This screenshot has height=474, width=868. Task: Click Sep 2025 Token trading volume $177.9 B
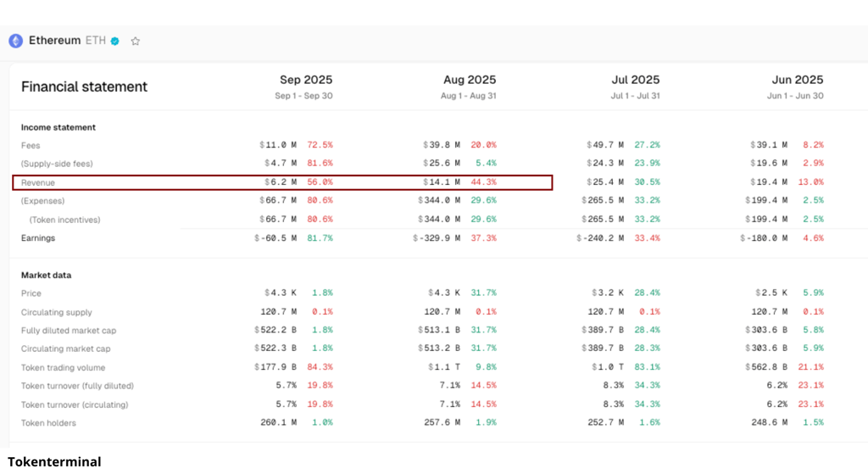pos(275,367)
